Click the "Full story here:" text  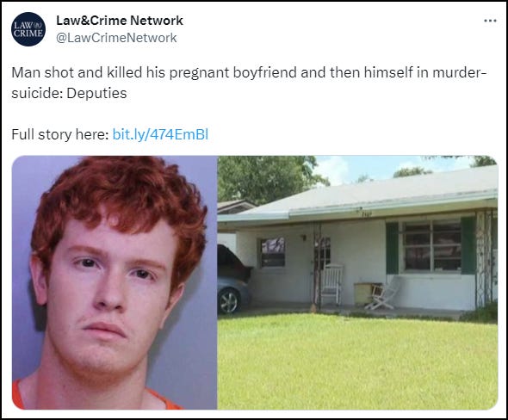(x=60, y=134)
